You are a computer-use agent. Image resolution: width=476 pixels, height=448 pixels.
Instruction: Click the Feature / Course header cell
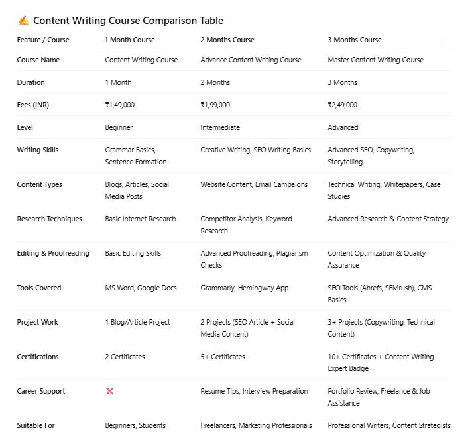pos(43,40)
